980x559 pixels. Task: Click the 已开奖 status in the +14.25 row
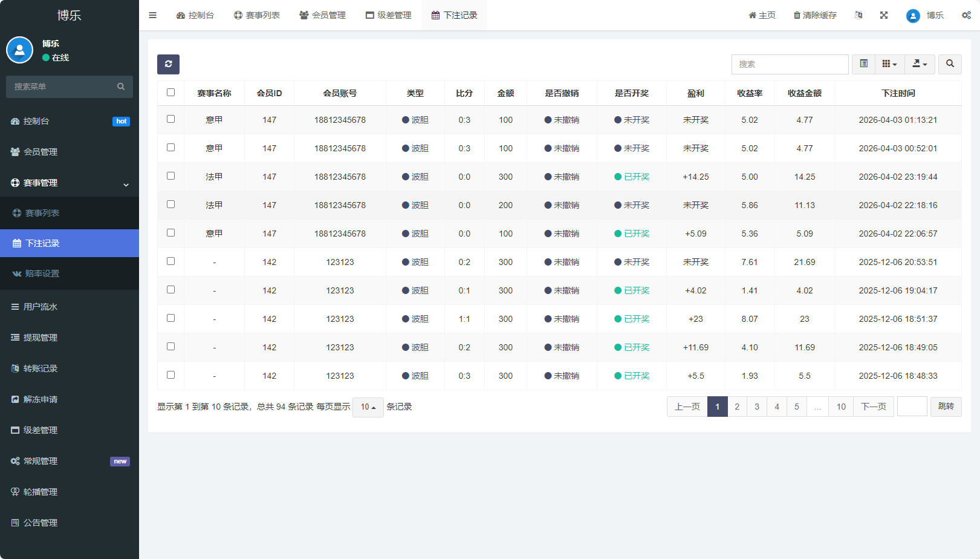click(x=632, y=177)
